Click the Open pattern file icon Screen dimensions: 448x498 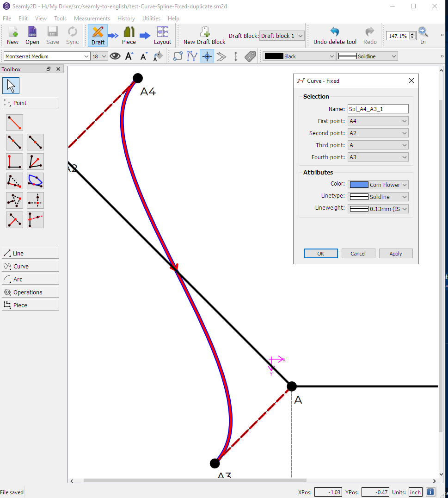(x=32, y=35)
